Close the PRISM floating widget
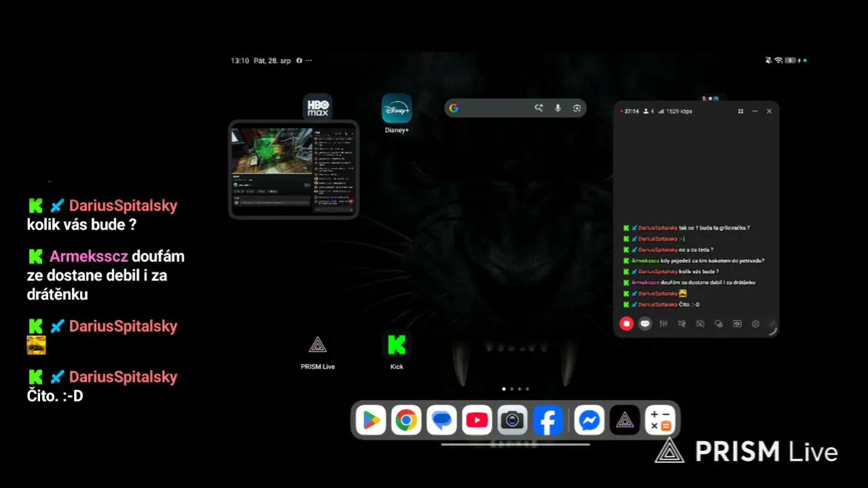The width and height of the screenshot is (868, 488). click(x=769, y=111)
